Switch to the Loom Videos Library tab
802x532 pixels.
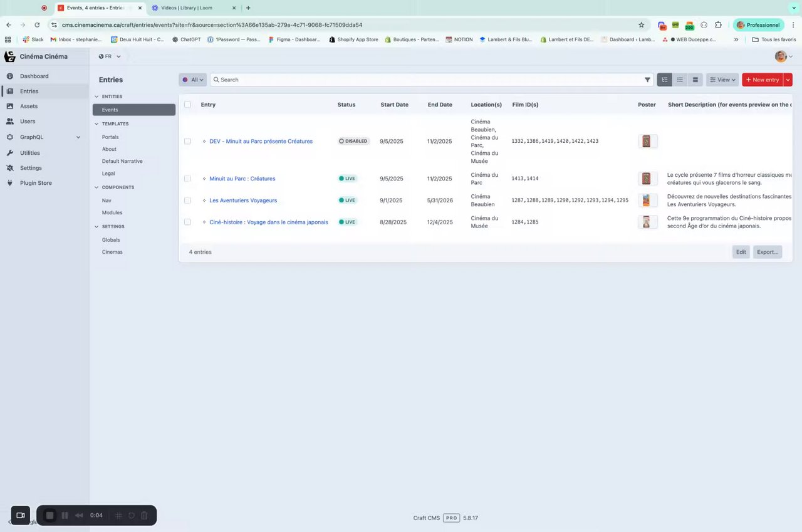click(194, 8)
